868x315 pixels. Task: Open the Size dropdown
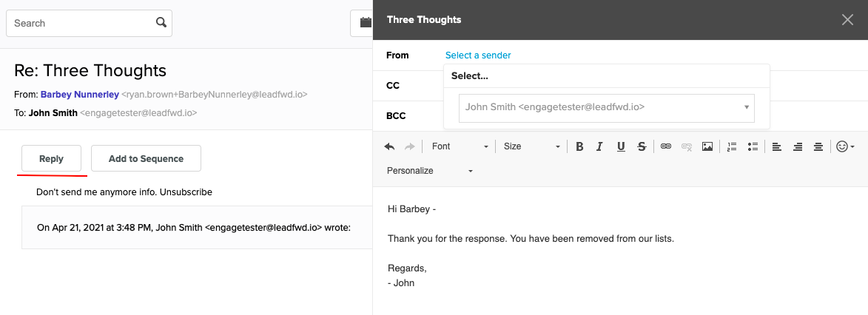coord(531,146)
